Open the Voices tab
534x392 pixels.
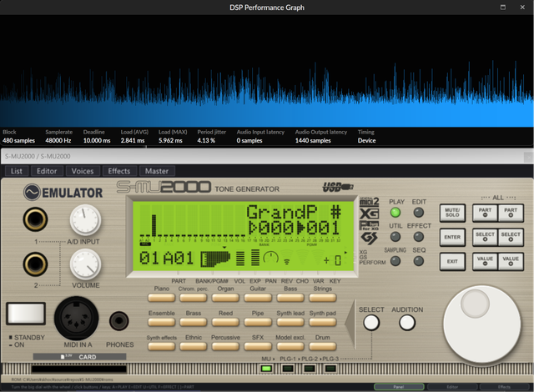(83, 171)
